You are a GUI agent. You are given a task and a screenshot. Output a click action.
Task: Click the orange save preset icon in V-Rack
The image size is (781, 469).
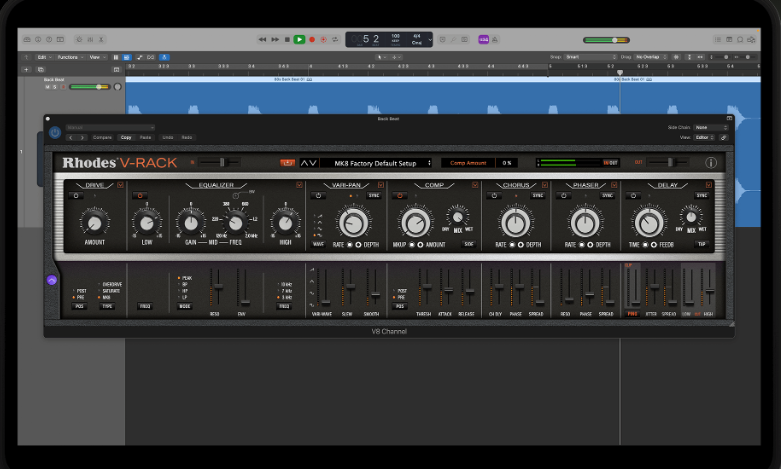pos(287,163)
